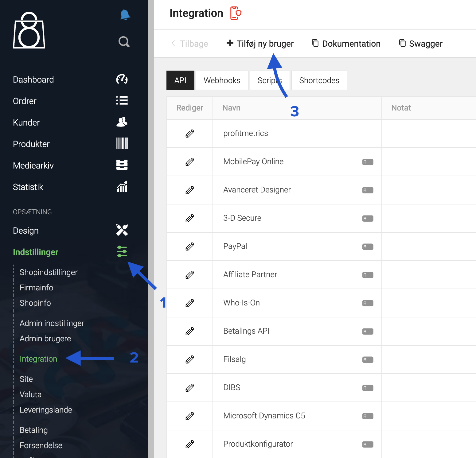Open Kunder in sidebar

(x=26, y=122)
